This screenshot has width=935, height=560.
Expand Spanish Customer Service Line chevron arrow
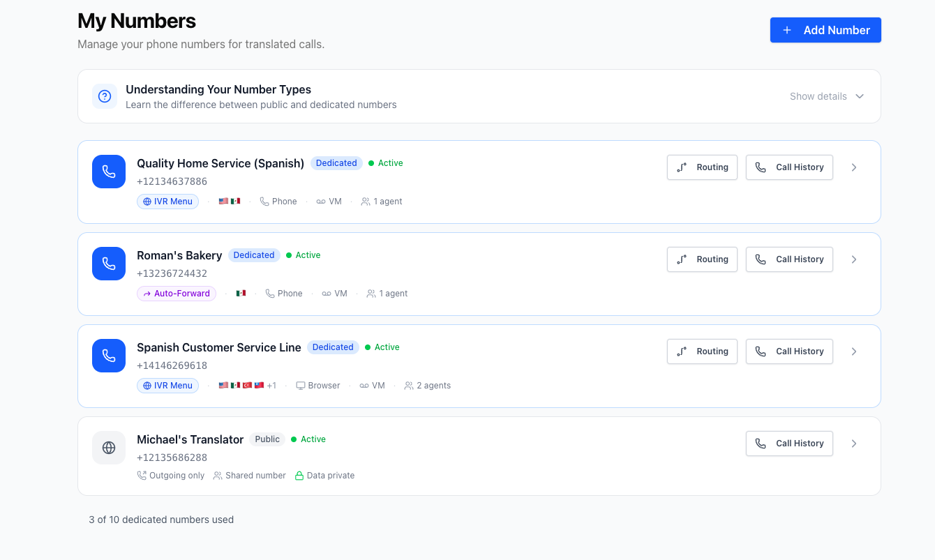click(x=854, y=351)
